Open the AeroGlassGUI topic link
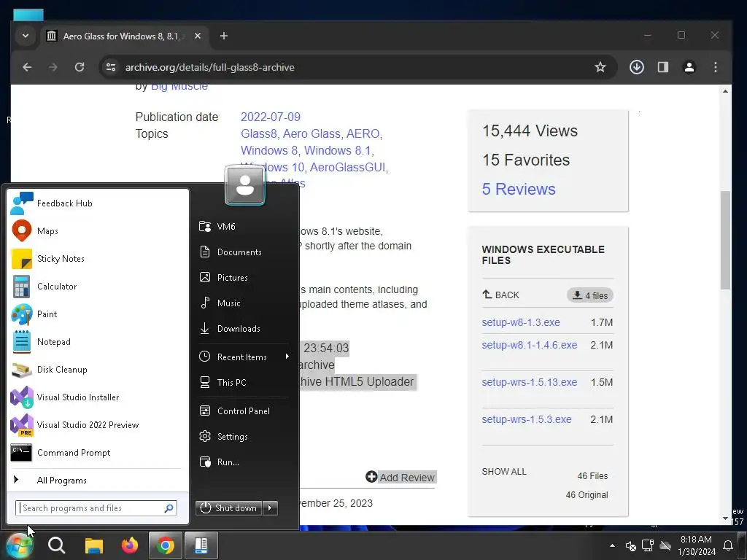 347,167
